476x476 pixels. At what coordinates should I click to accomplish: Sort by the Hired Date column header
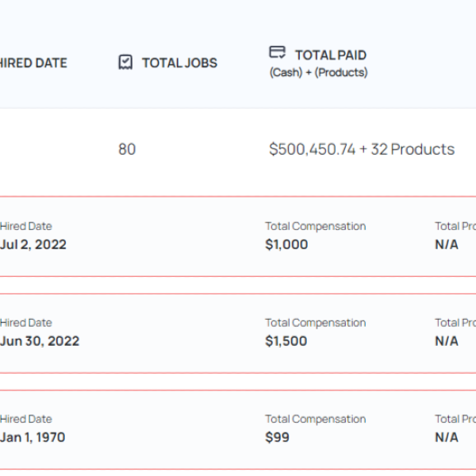click(33, 63)
